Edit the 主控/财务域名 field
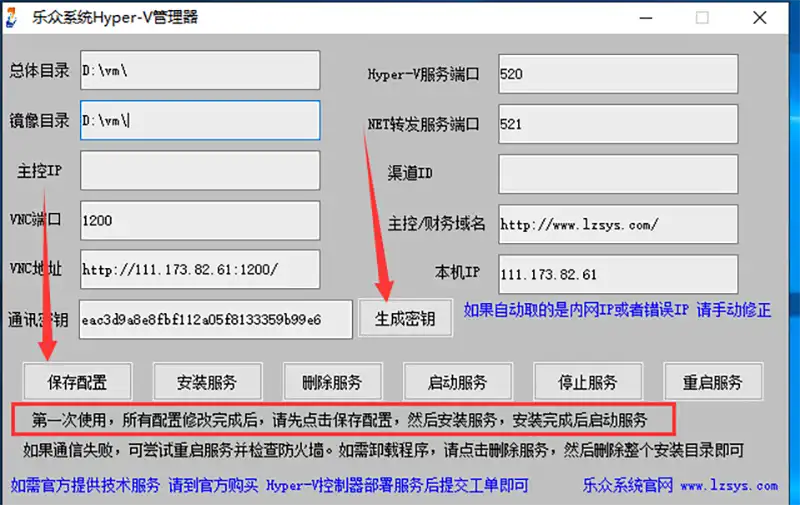 (617, 224)
